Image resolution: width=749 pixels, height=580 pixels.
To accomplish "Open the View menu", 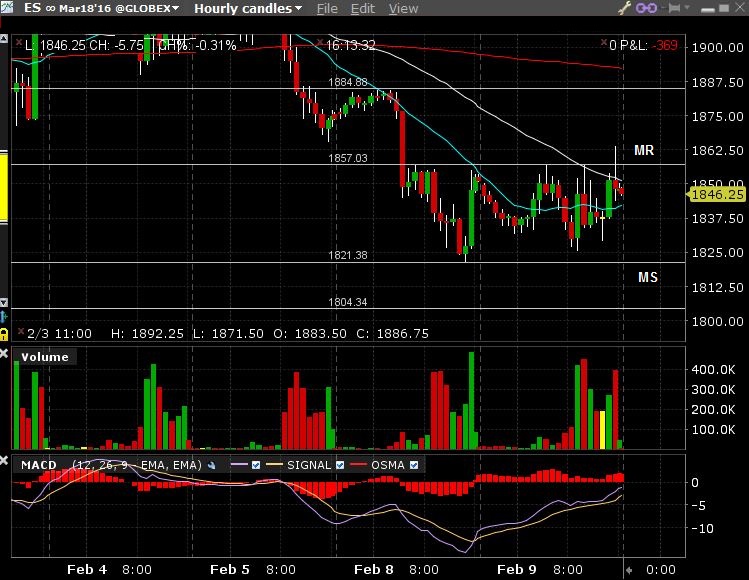I will click(403, 9).
